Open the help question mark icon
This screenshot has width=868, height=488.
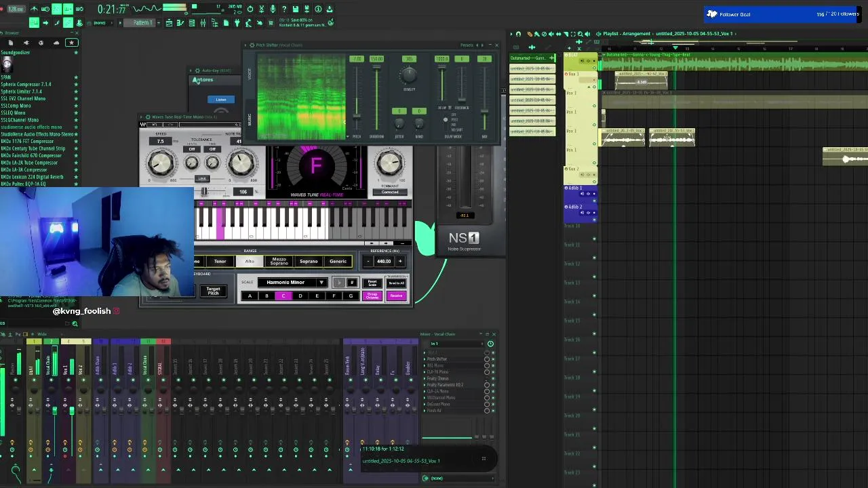click(284, 9)
